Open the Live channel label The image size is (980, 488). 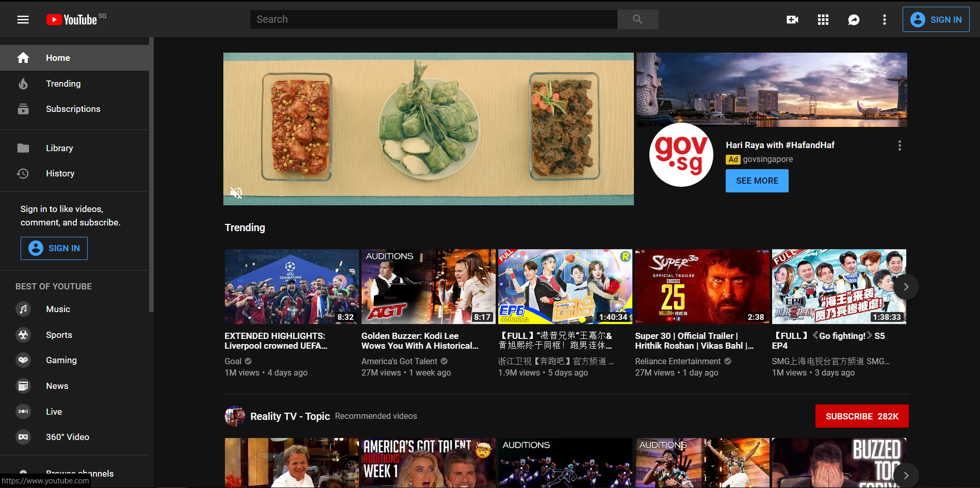click(54, 412)
